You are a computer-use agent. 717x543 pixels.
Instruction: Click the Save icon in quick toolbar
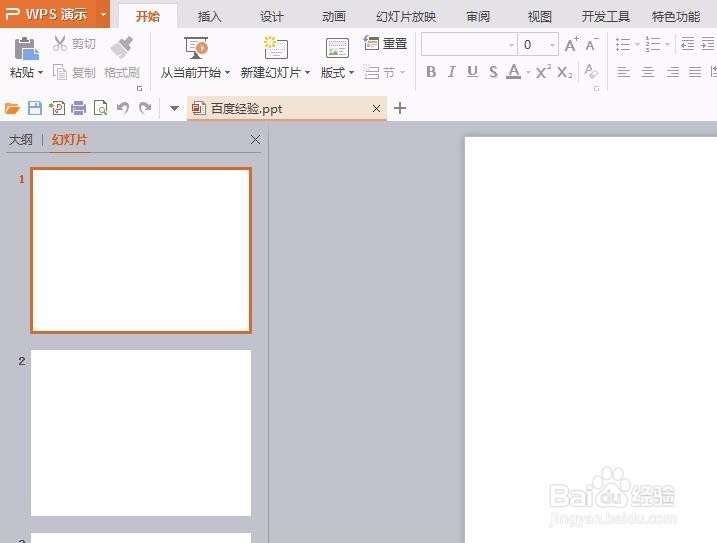tap(35, 108)
